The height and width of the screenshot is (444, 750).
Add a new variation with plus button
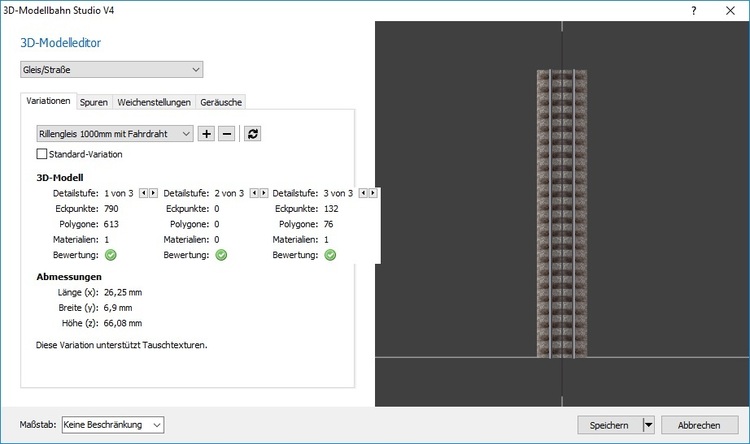(x=206, y=134)
